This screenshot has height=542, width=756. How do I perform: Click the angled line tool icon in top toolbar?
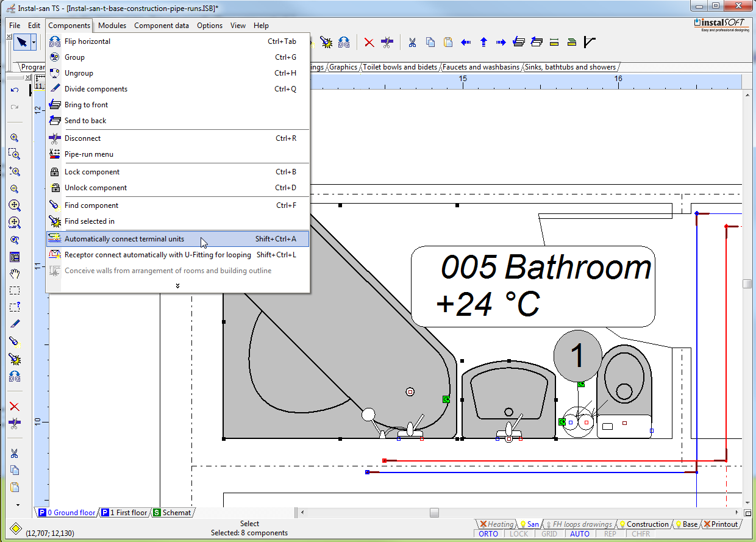pyautogui.click(x=590, y=42)
